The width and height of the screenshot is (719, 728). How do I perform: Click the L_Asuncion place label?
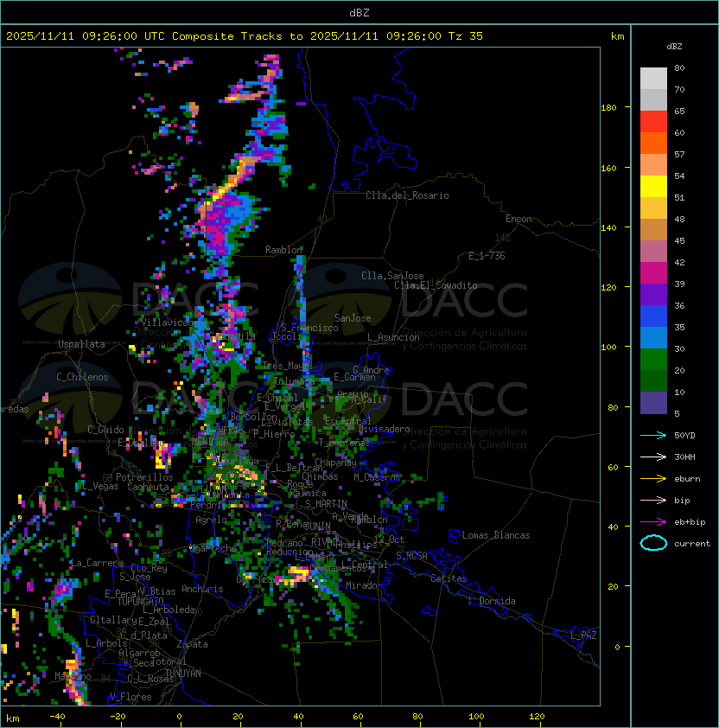(393, 337)
